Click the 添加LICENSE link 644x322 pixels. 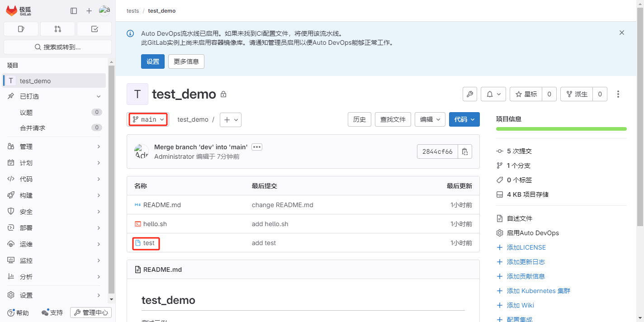pyautogui.click(x=526, y=247)
